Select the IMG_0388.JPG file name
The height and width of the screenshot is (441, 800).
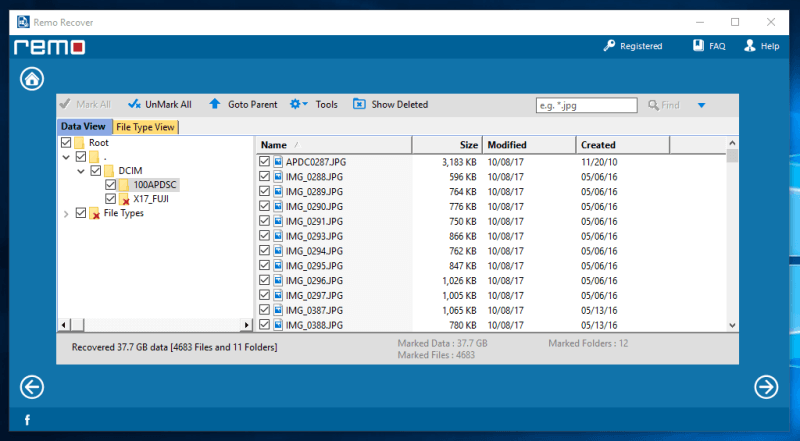[314, 325]
